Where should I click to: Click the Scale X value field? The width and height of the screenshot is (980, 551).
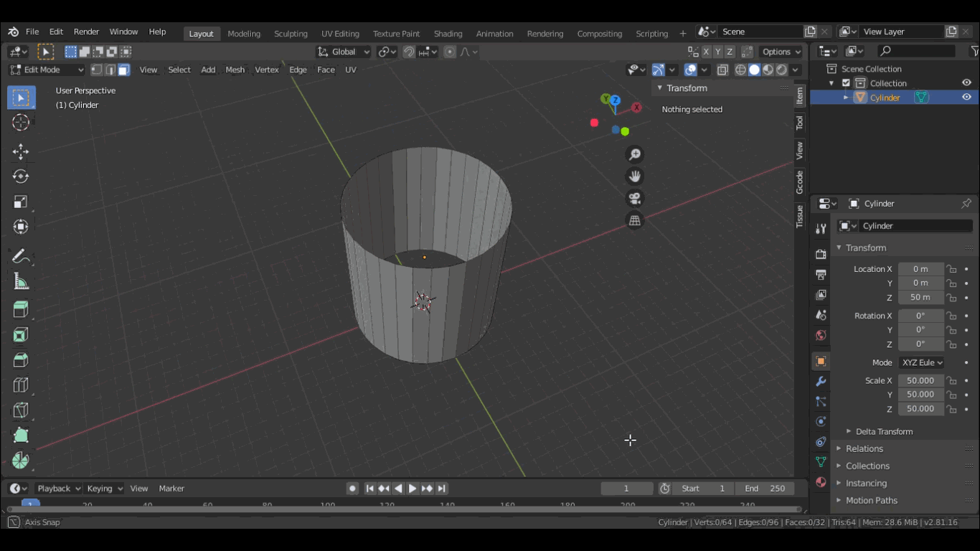coord(920,380)
